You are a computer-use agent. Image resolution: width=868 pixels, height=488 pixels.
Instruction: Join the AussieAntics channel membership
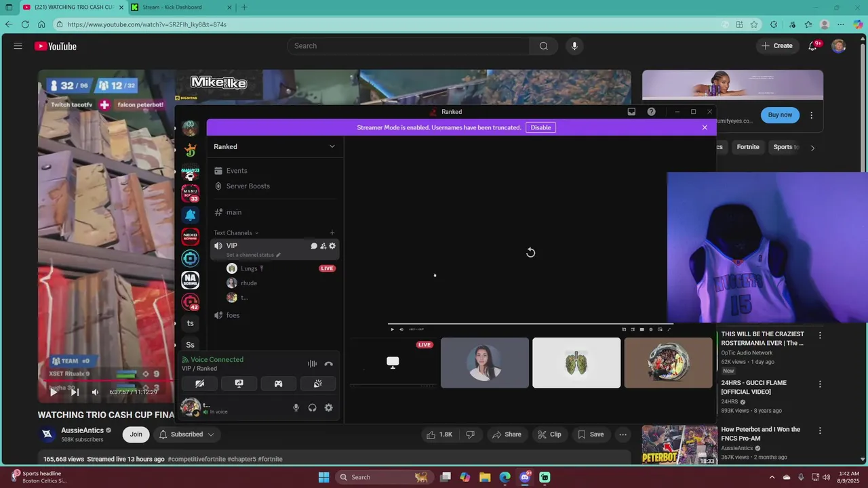[x=136, y=434]
